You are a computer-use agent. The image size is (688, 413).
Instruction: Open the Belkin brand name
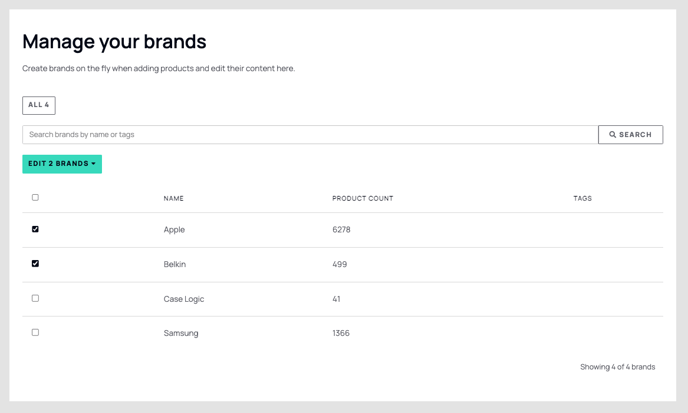[x=175, y=264]
